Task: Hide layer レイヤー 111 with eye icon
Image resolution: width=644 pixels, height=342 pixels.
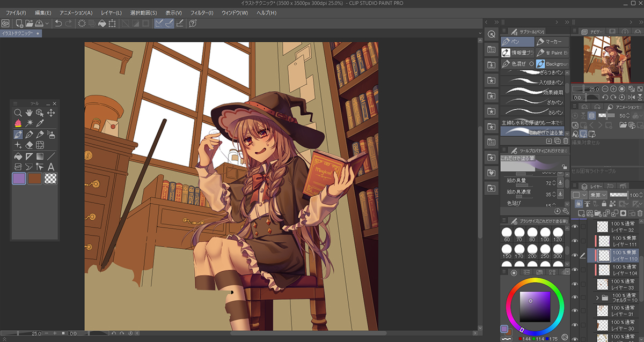Action: coord(575,241)
